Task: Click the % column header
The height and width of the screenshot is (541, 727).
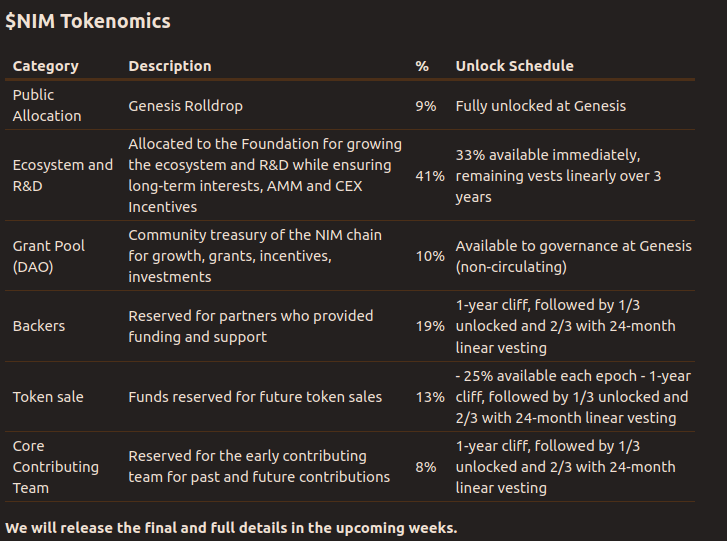Action: [x=422, y=66]
